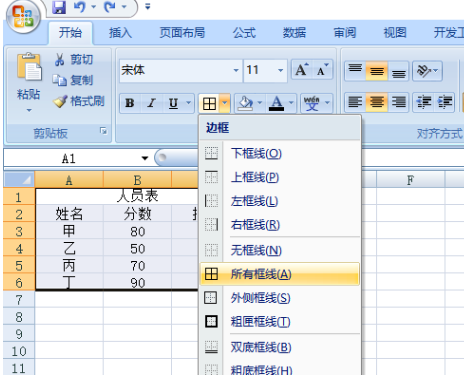Save the workbook with floppy icon
The height and width of the screenshot is (375, 464).
59,7
